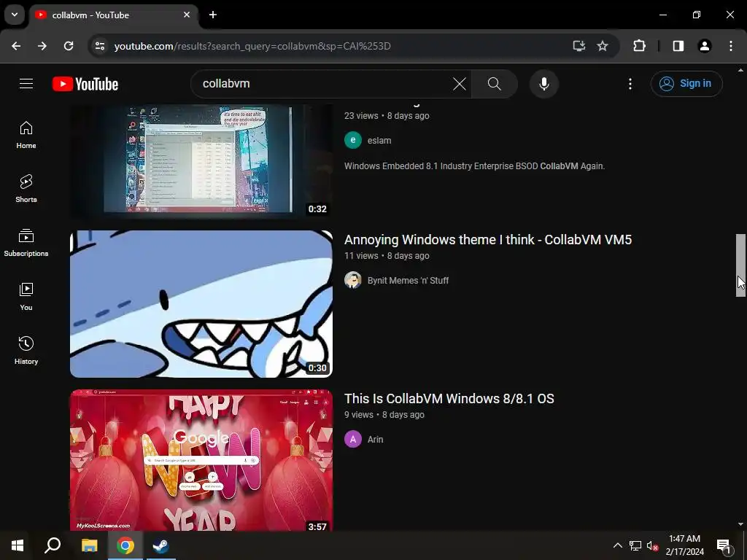747x560 pixels.
Task: Show hidden system tray icons
Action: [617, 545]
